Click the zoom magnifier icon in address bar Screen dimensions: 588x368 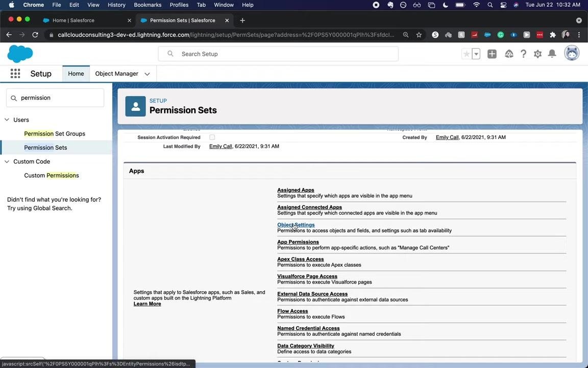[x=406, y=35]
